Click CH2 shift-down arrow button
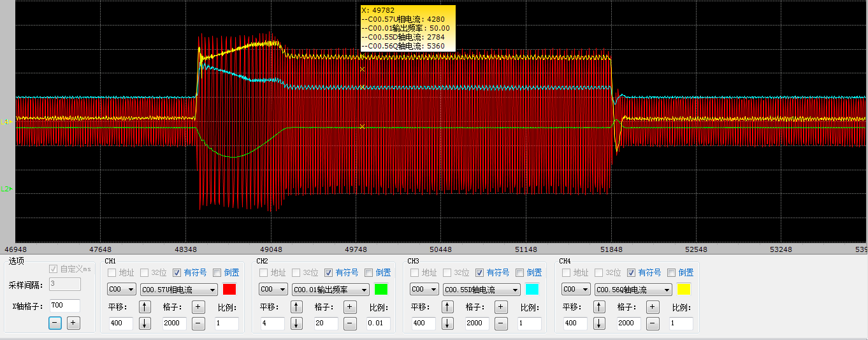 click(297, 323)
